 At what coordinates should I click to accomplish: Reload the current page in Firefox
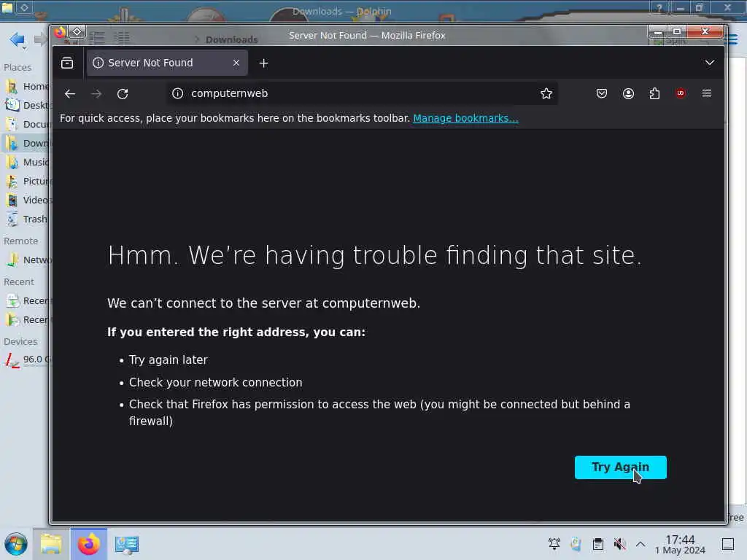pos(123,94)
